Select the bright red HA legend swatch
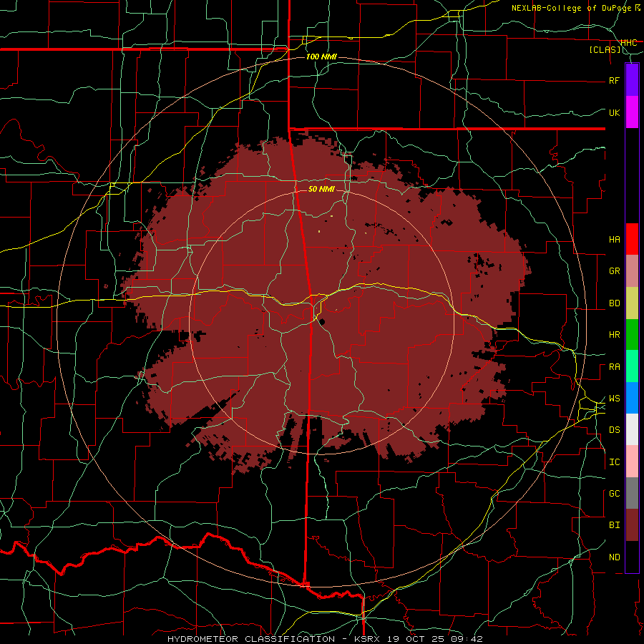 (632, 239)
